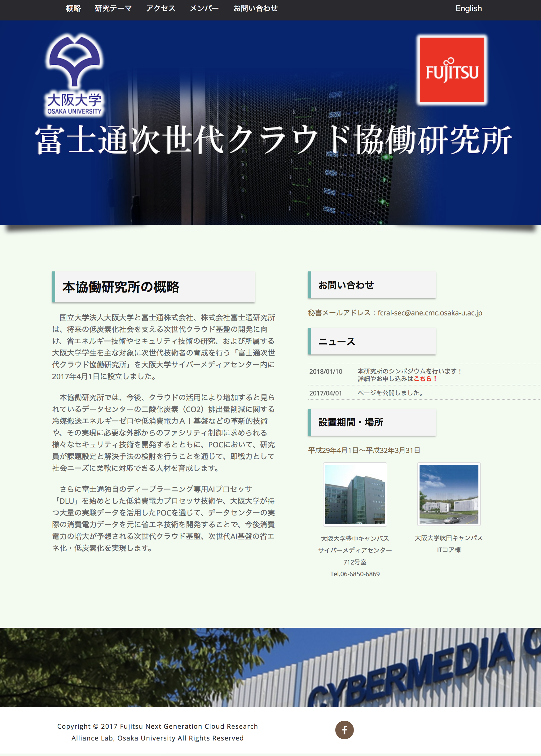Open the 概略 menu item
The height and width of the screenshot is (756, 541).
point(73,8)
